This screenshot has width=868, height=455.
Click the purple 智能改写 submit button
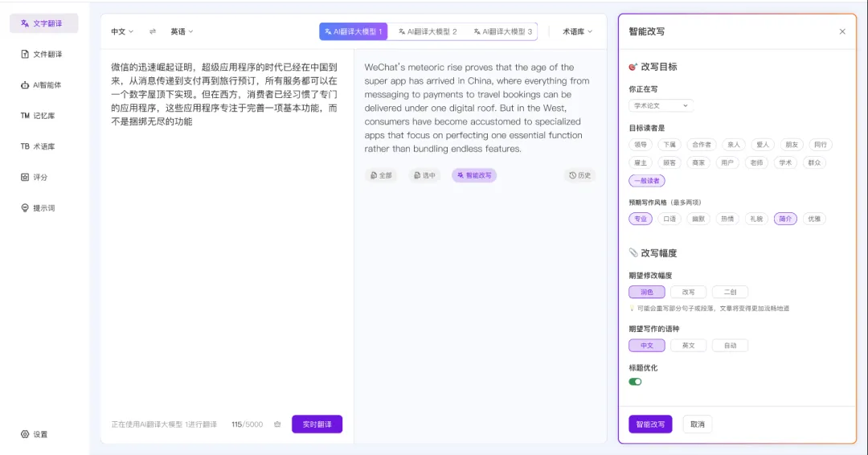point(650,424)
